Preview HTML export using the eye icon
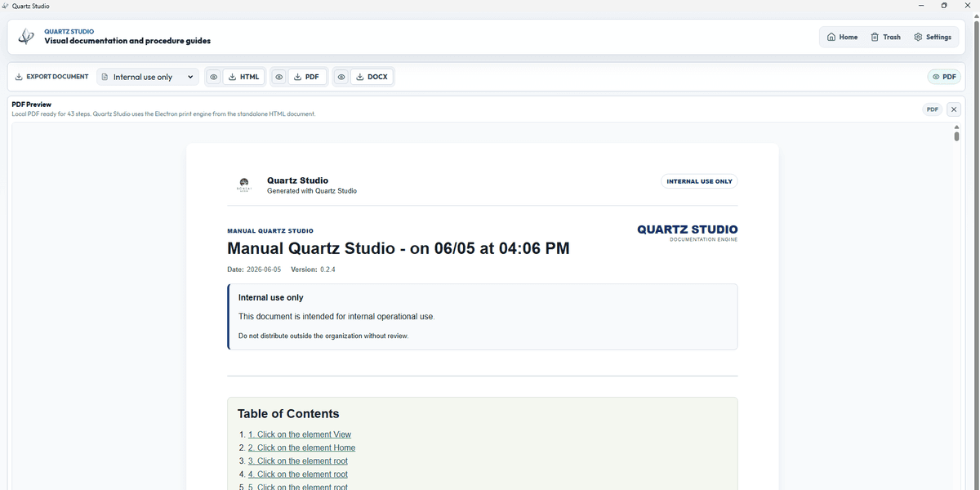 coord(213,77)
